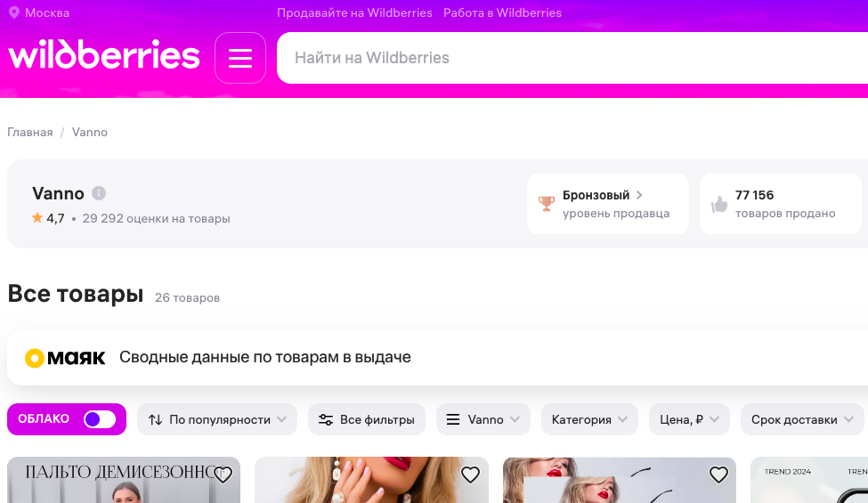Toggle the ОБЛАКО switch
This screenshot has height=503, width=868.
pos(99,419)
